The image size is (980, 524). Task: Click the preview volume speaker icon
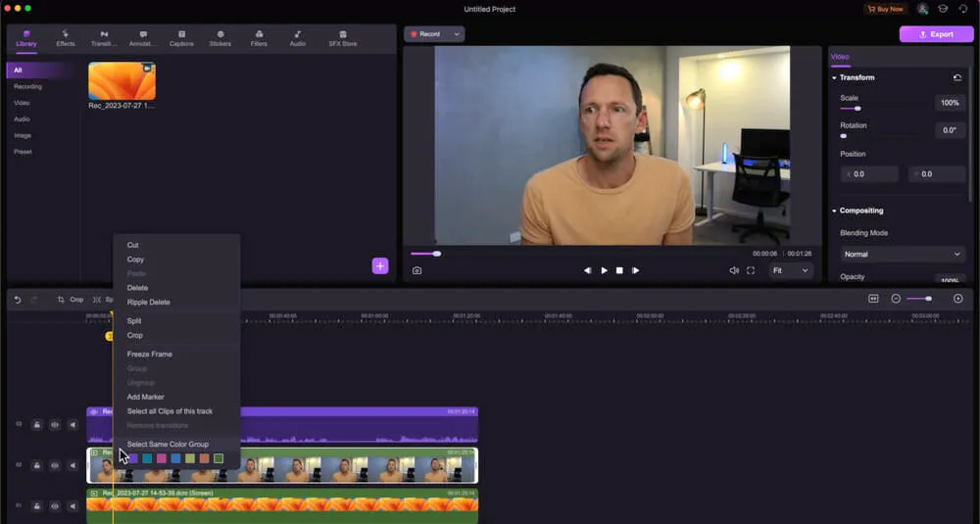734,270
